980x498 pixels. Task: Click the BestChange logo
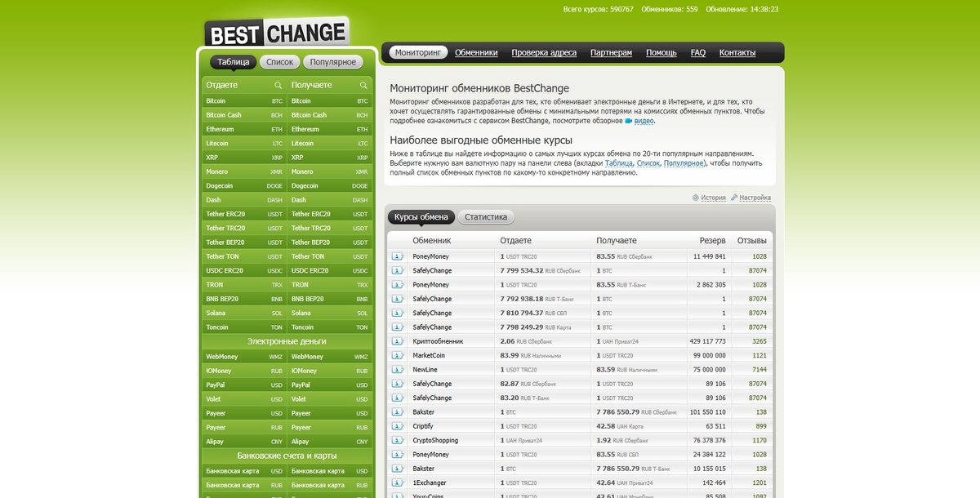pos(277,33)
